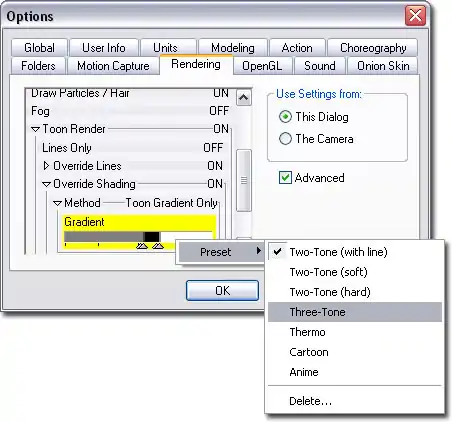Click the OK button
This screenshot has width=452, height=422.
click(x=222, y=290)
